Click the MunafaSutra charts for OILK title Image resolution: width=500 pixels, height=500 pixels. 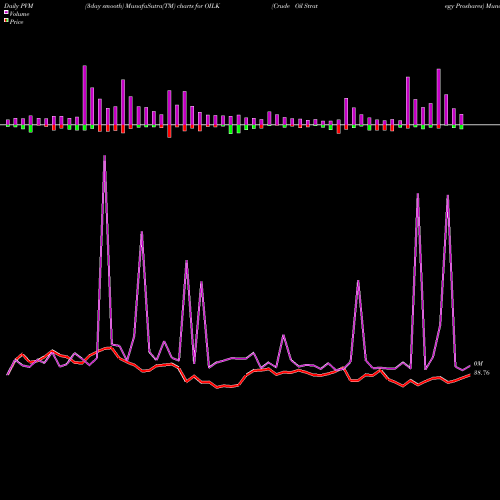[x=152, y=6]
